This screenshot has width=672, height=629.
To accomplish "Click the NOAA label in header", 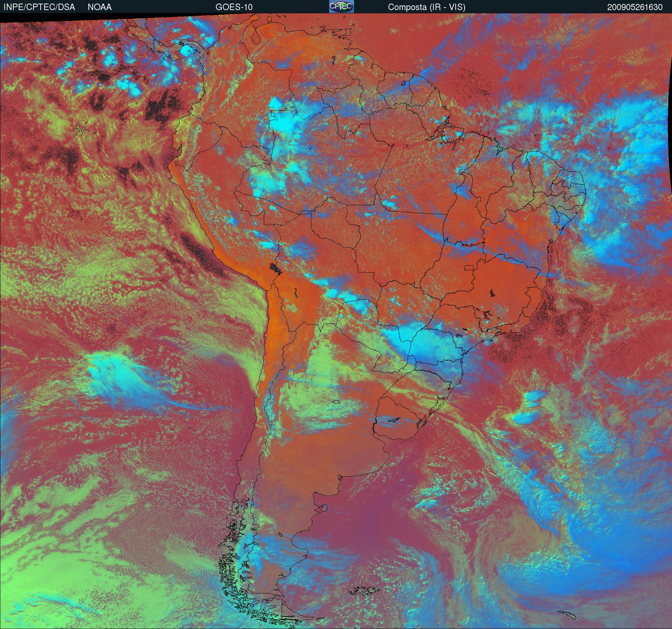I will pos(100,7).
